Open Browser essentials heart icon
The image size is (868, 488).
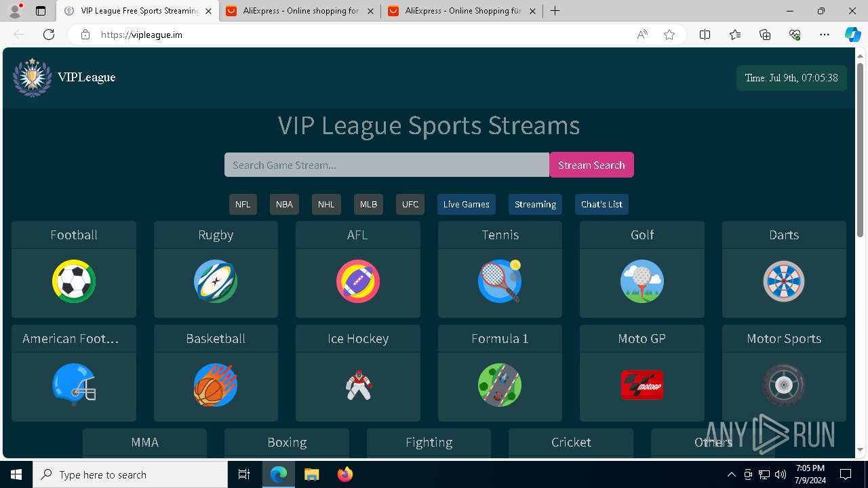pos(795,35)
